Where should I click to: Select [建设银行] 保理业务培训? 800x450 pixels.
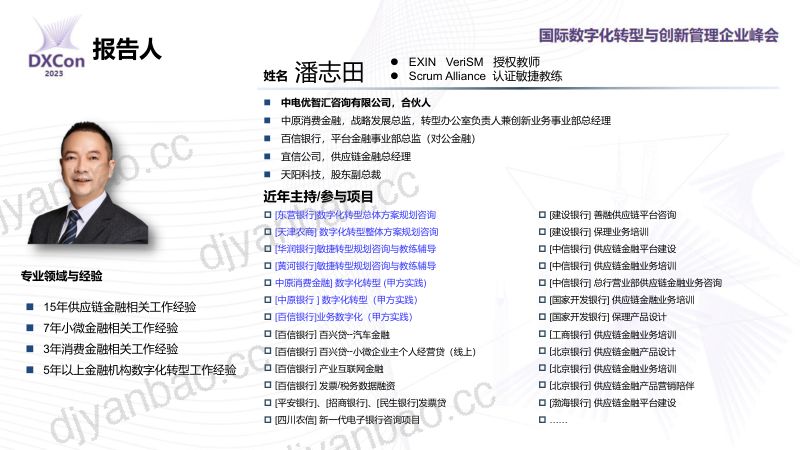(x=599, y=232)
